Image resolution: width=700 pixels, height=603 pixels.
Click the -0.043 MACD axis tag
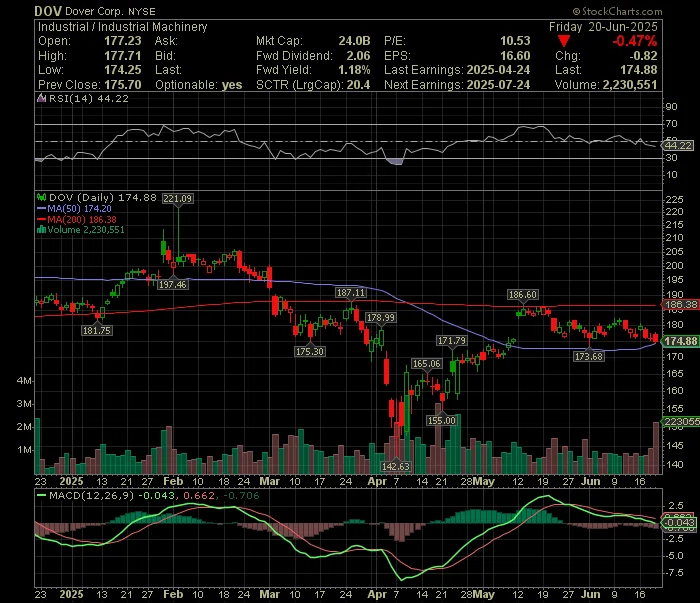[x=679, y=523]
